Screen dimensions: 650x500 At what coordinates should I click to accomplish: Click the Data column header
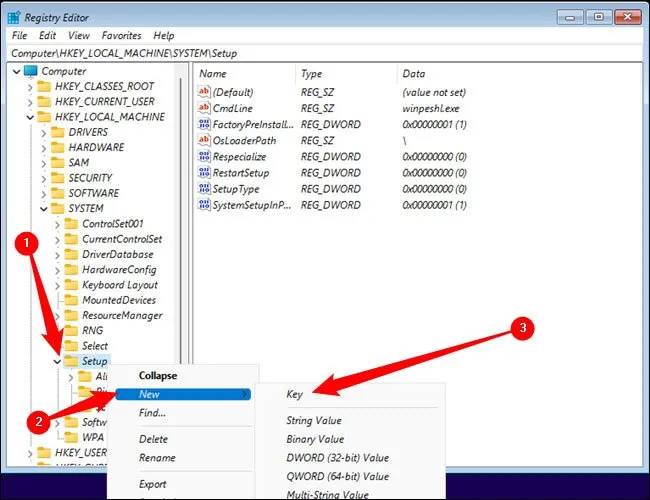pos(414,74)
